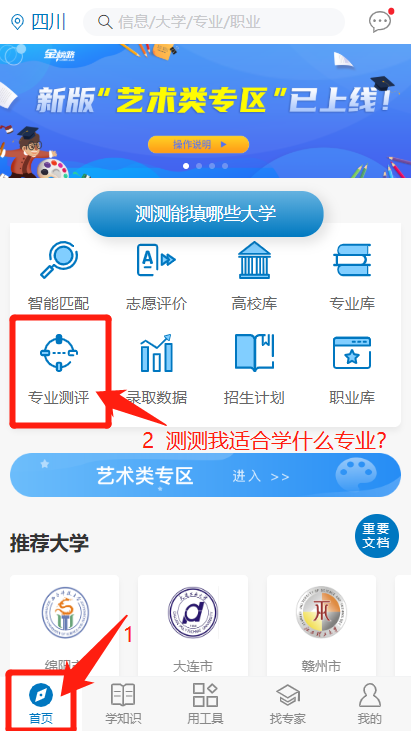
Task: Switch to the 找专家 tab
Action: 288,704
